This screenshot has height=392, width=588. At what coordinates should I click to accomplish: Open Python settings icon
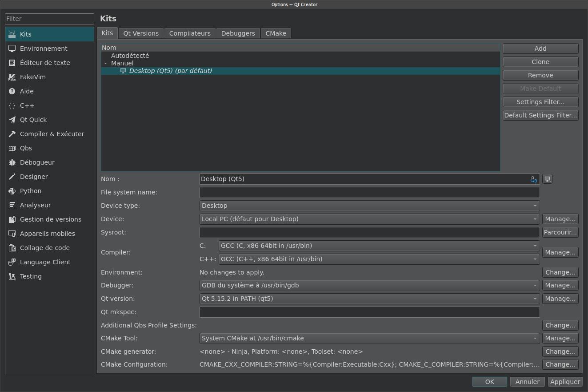12,191
